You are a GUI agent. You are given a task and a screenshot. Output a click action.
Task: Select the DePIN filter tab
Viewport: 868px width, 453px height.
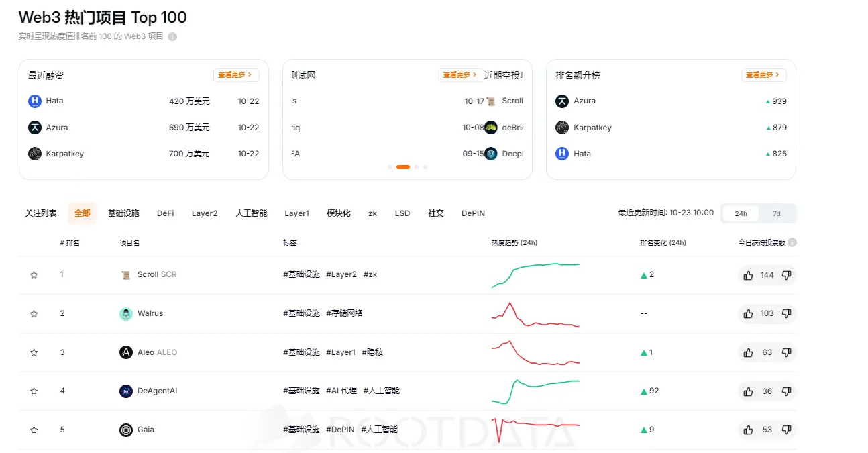click(473, 213)
